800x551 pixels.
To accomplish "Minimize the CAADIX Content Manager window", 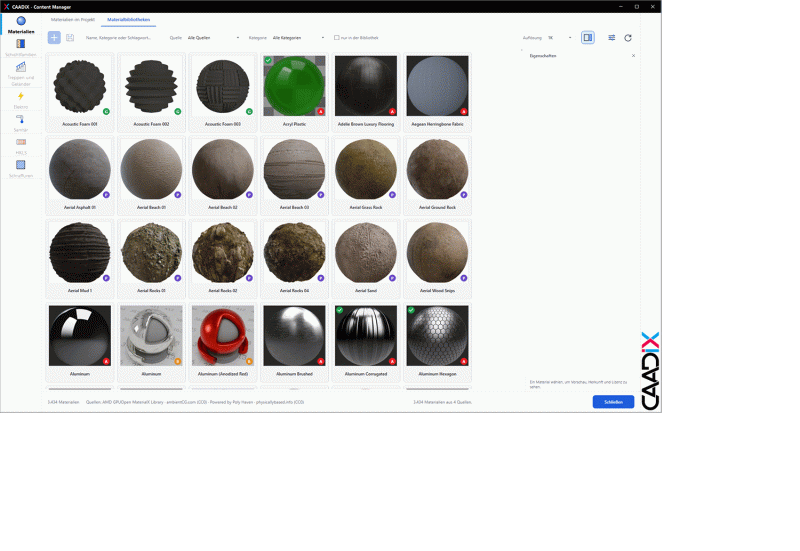I will 621,7.
